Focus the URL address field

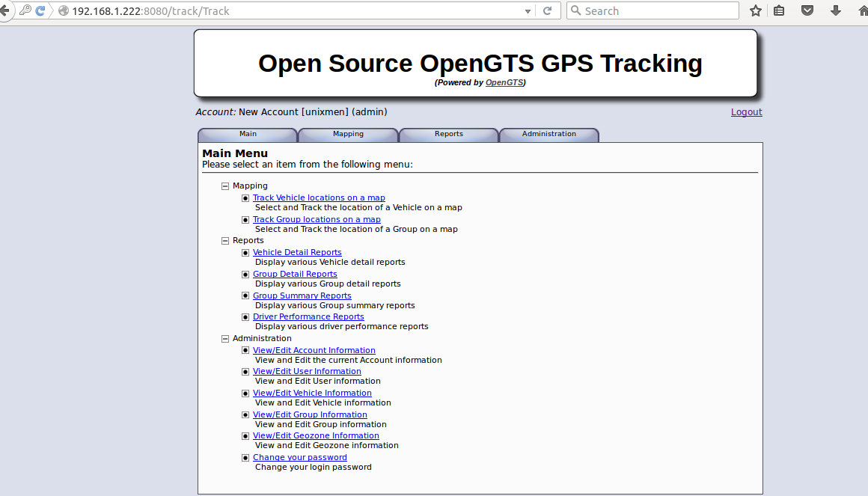pyautogui.click(x=296, y=11)
